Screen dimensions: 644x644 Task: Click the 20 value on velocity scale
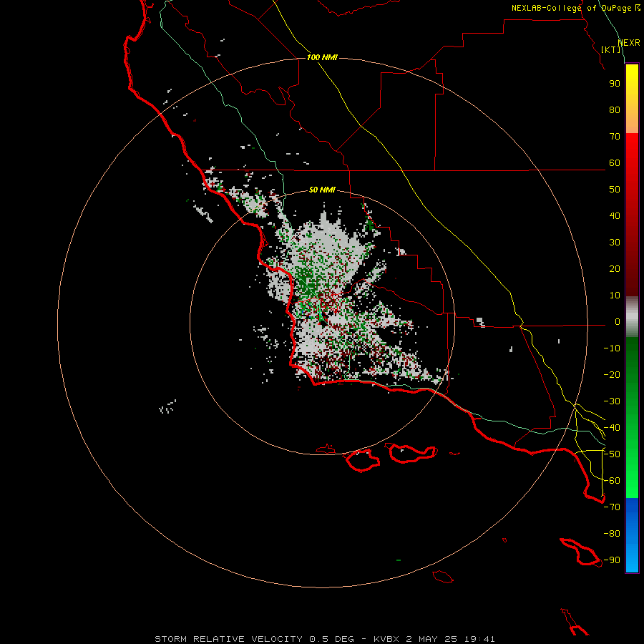615,269
